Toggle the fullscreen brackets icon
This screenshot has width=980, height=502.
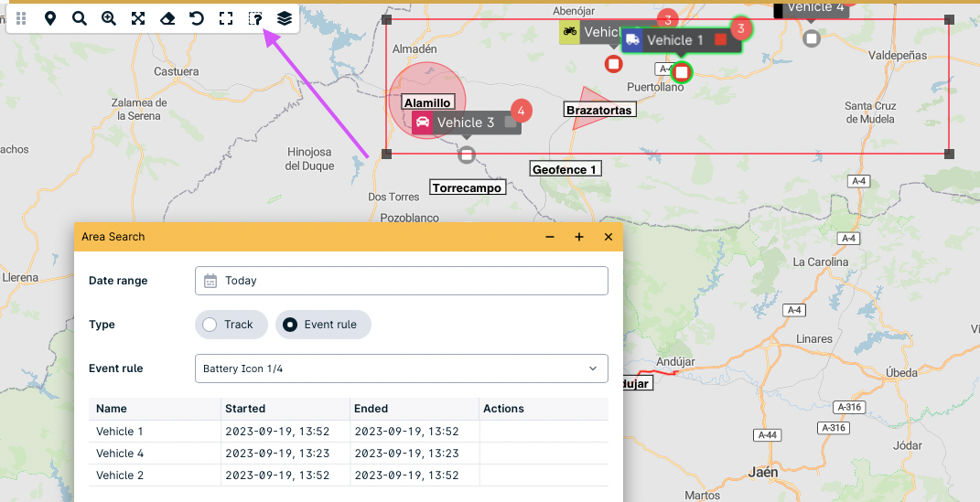[226, 18]
